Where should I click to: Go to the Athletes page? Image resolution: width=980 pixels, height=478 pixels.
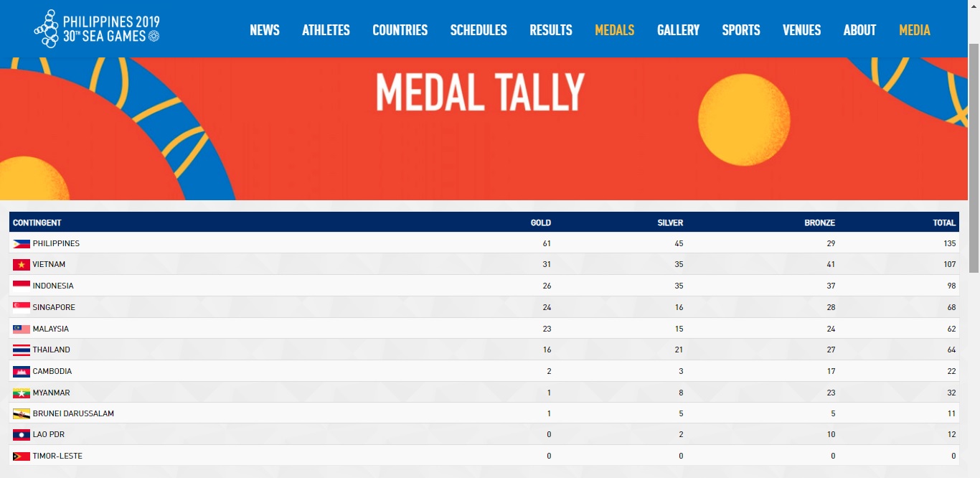pos(326,30)
